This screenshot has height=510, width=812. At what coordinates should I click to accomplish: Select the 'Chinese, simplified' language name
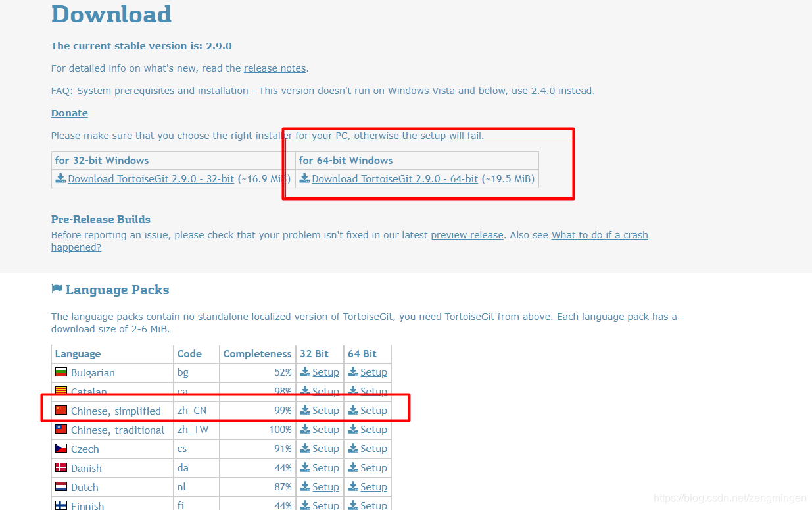pos(116,411)
